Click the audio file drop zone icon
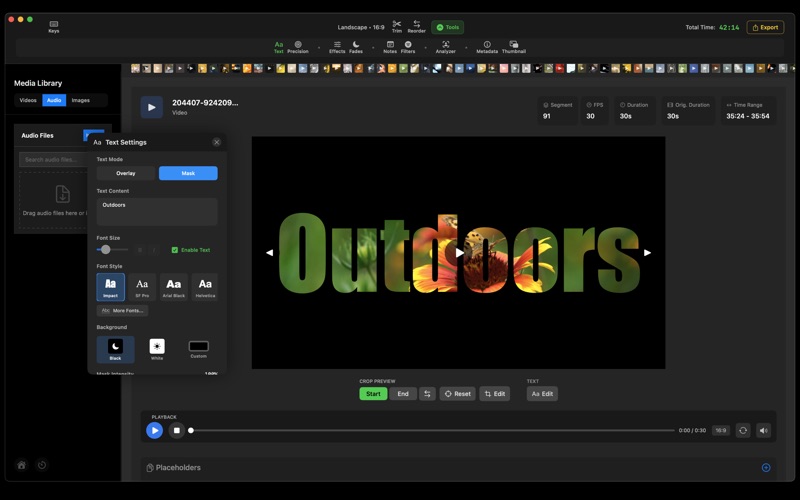800x500 pixels. point(62,194)
